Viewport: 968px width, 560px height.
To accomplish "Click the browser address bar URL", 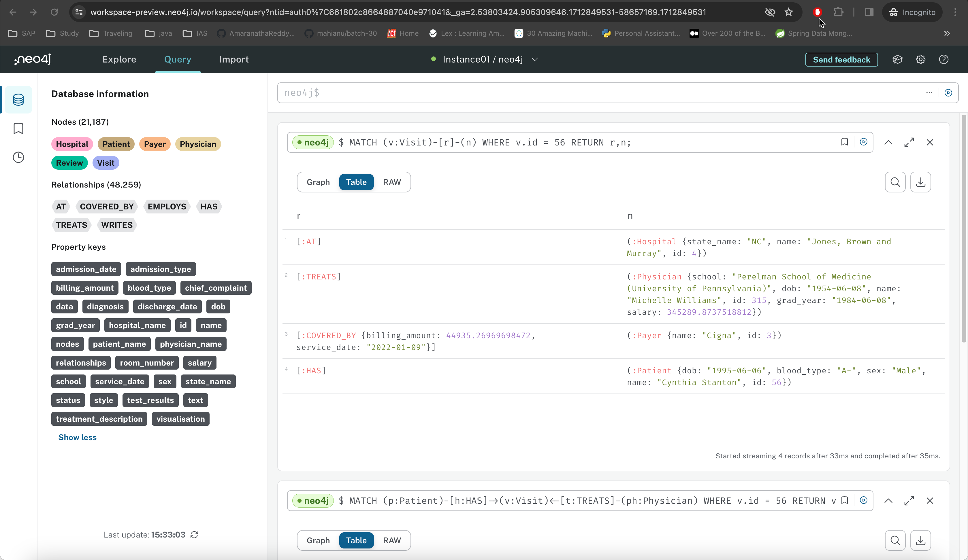I will tap(398, 12).
